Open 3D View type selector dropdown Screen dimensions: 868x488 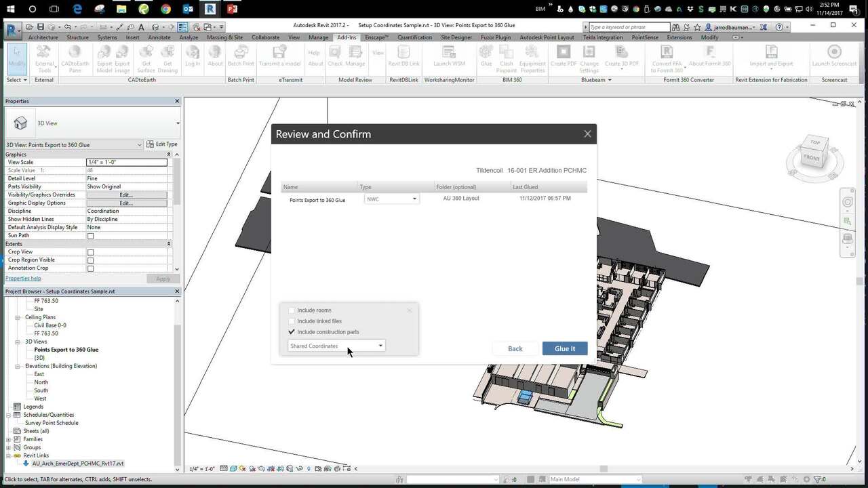(93, 123)
